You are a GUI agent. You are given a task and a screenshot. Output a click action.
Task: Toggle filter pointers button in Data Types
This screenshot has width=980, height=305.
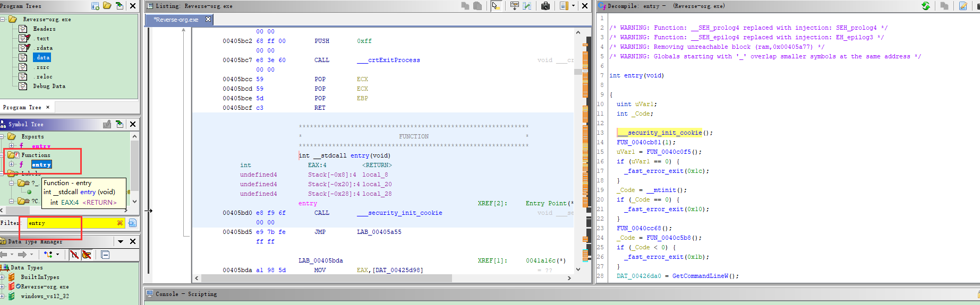(x=87, y=255)
